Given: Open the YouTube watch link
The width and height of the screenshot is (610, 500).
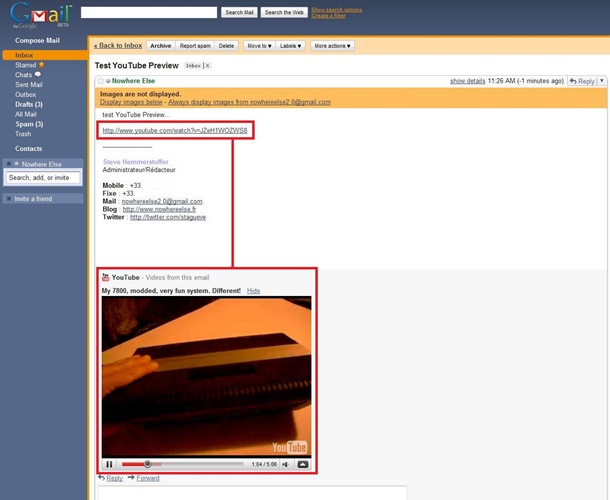Looking at the screenshot, I should [x=175, y=130].
